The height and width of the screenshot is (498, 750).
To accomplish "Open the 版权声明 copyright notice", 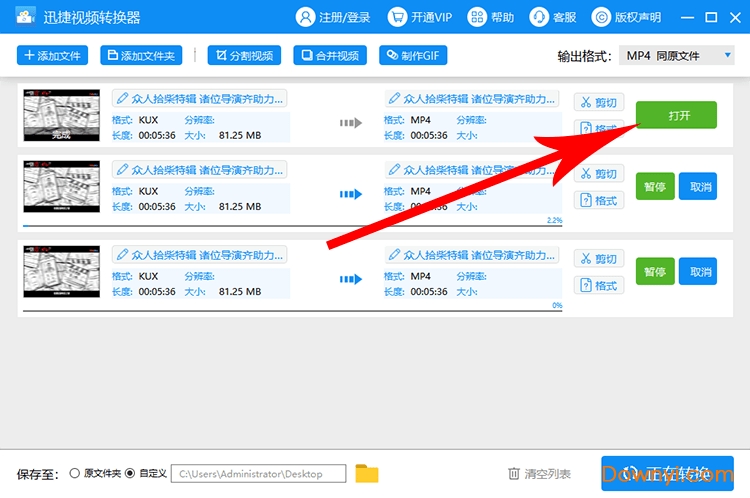I will click(626, 17).
